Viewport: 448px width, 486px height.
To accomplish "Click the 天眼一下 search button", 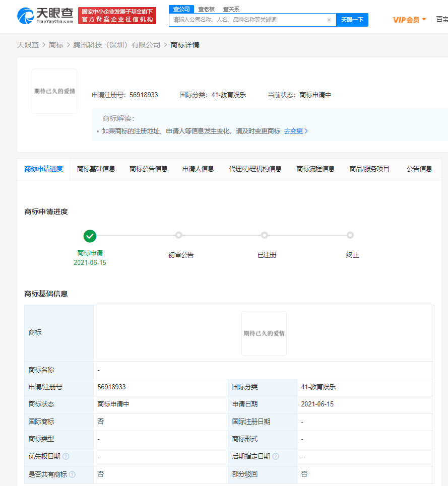I will [x=351, y=20].
